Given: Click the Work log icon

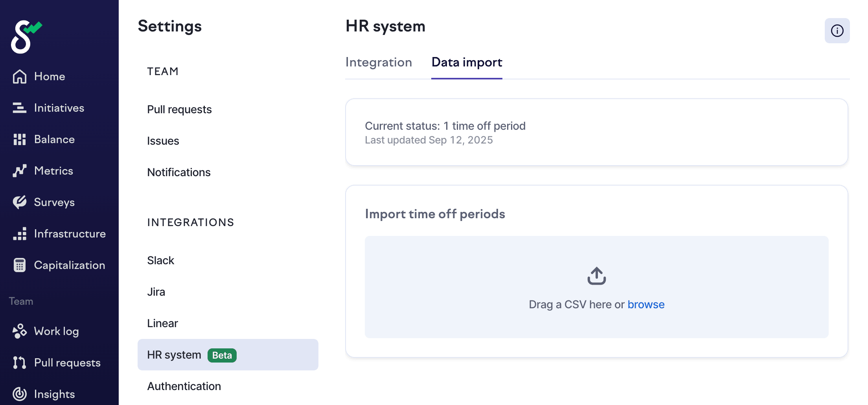Looking at the screenshot, I should (20, 331).
